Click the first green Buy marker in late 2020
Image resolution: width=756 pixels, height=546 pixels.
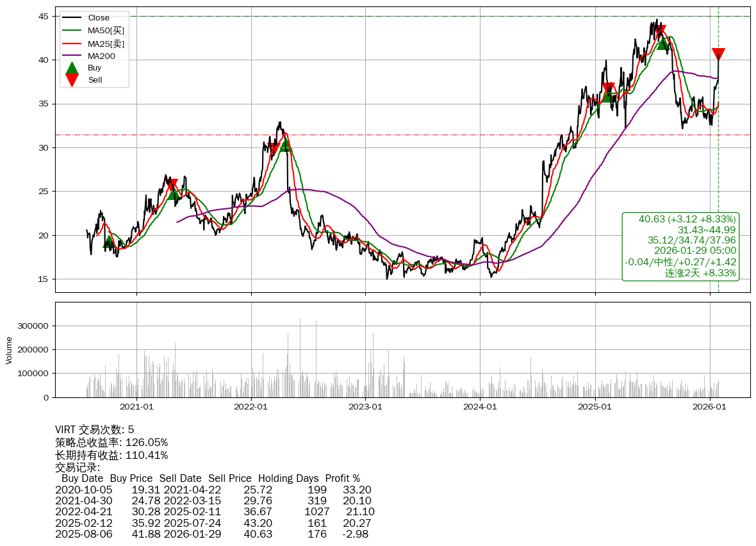tap(109, 242)
